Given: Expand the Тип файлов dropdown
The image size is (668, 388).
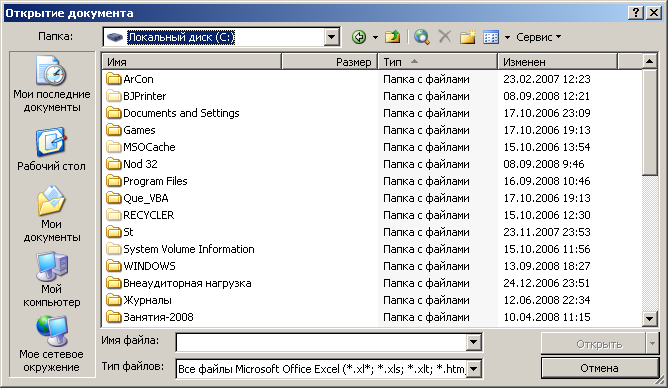Looking at the screenshot, I should click(x=475, y=369).
